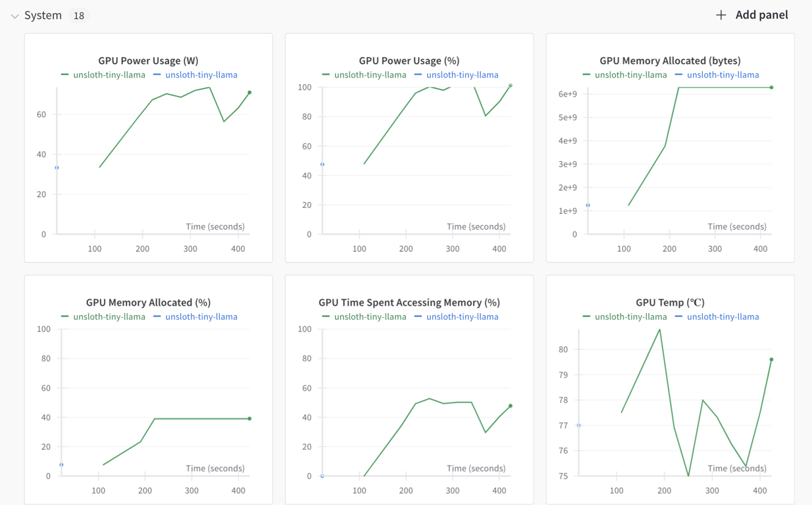
Task: Open the GPU Temp (℃) panel title
Action: coord(670,302)
